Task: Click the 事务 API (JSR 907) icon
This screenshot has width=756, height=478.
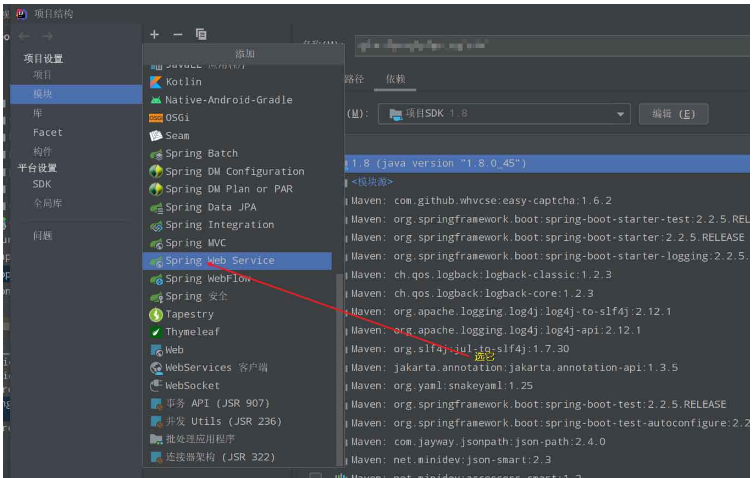Action: click(156, 404)
